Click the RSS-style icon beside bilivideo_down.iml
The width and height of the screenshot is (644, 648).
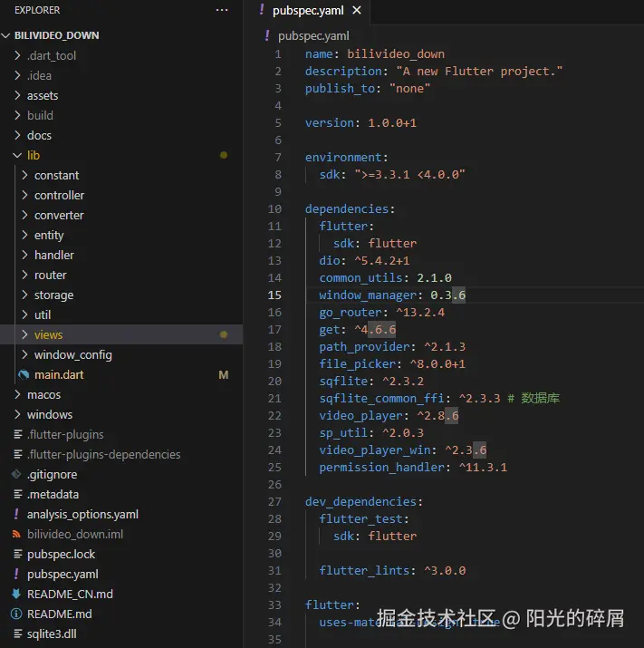[16, 535]
